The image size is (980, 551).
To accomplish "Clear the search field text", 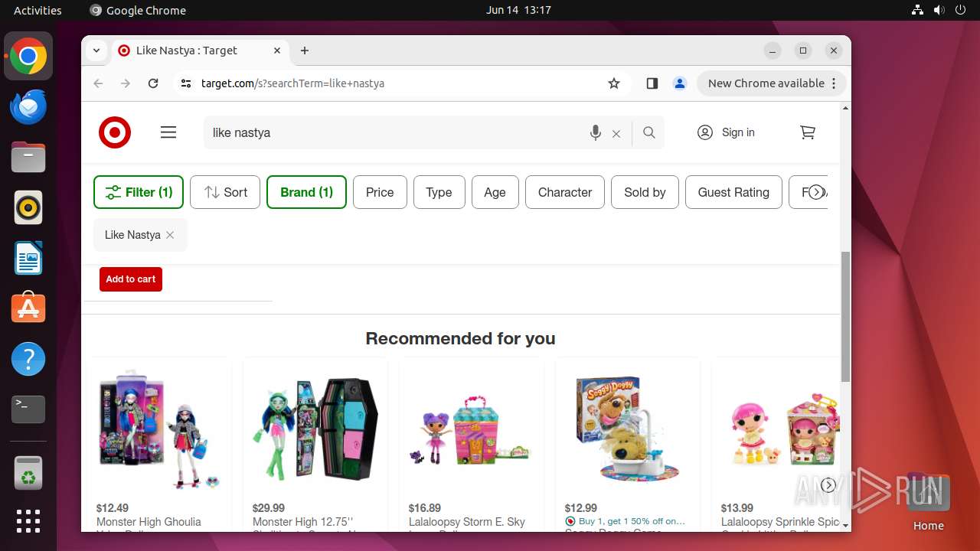I will [x=616, y=134].
